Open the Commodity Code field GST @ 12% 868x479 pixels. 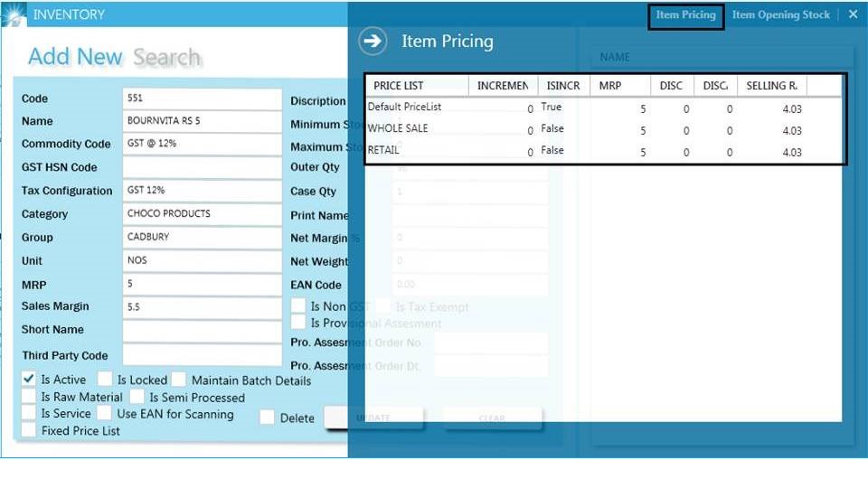click(x=202, y=144)
